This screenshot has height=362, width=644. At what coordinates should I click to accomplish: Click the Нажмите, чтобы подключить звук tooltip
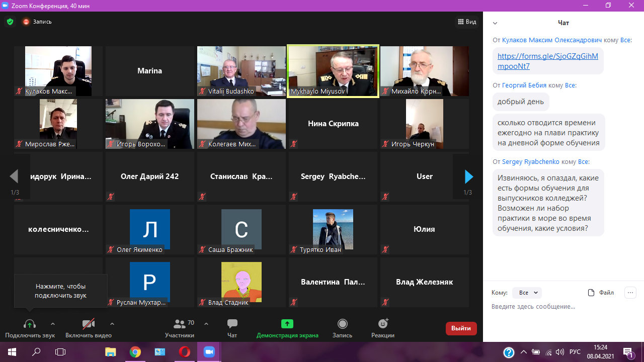[61, 291]
